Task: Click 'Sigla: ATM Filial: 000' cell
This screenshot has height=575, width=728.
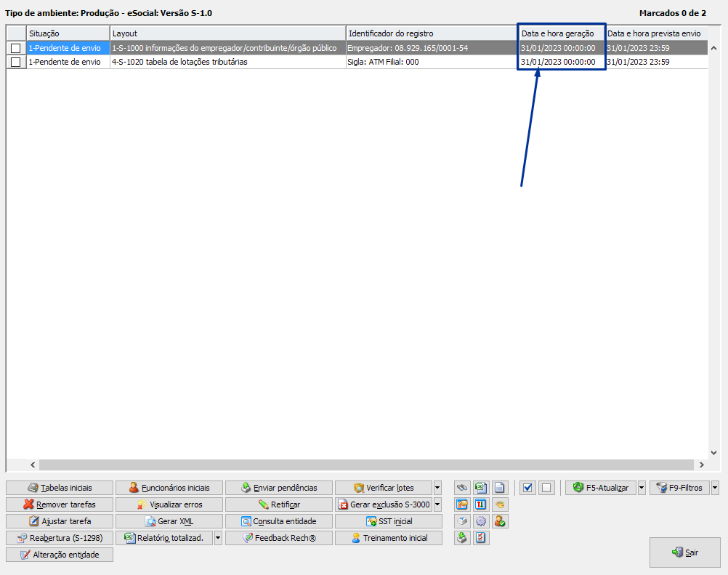Action: [x=432, y=62]
